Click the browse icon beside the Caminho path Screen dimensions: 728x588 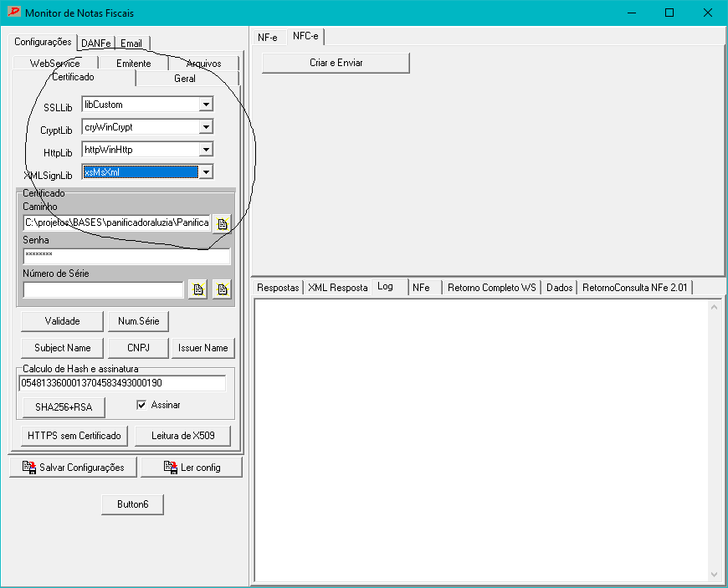click(x=223, y=223)
